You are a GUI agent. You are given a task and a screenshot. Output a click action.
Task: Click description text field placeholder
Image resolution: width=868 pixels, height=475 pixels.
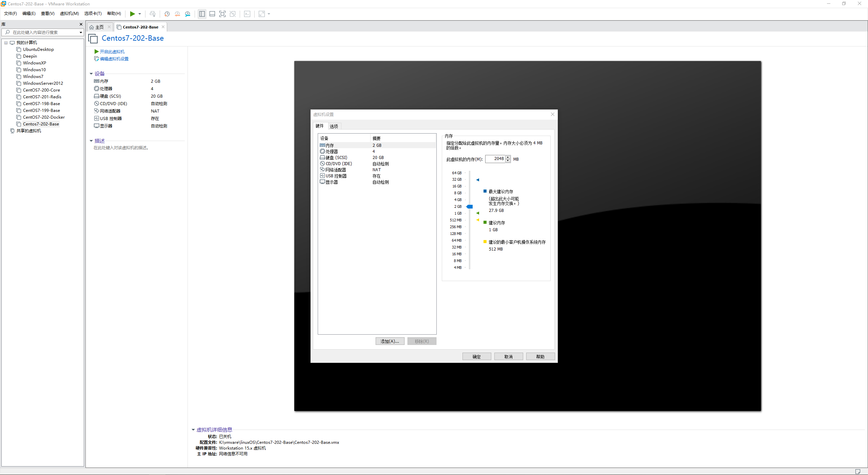(x=121, y=148)
